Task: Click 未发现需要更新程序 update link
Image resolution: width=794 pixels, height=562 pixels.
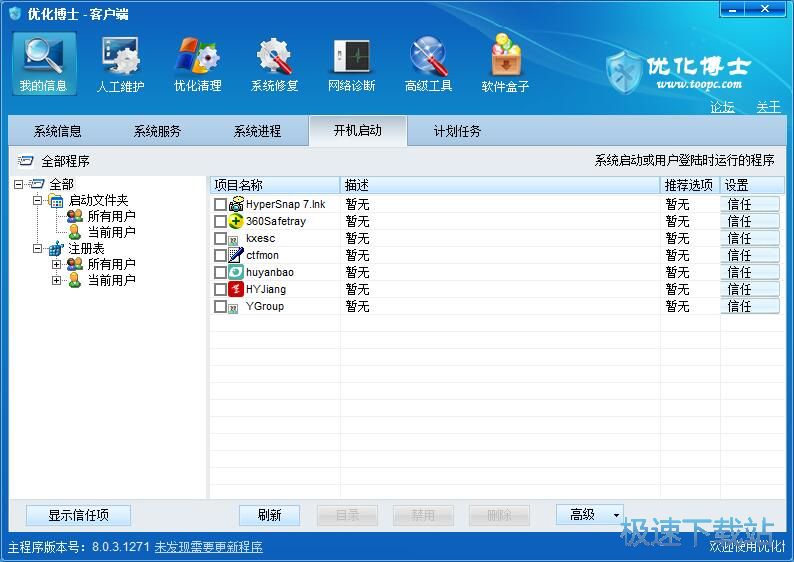Action: tap(208, 547)
